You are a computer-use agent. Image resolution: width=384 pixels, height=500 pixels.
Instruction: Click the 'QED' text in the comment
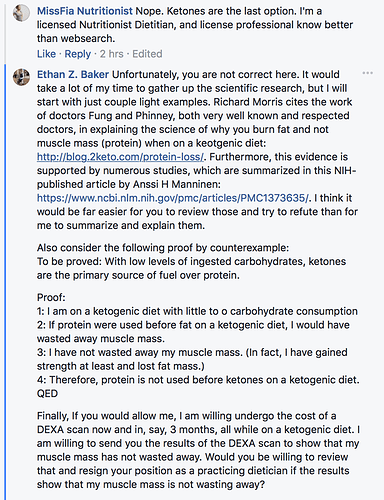point(47,393)
